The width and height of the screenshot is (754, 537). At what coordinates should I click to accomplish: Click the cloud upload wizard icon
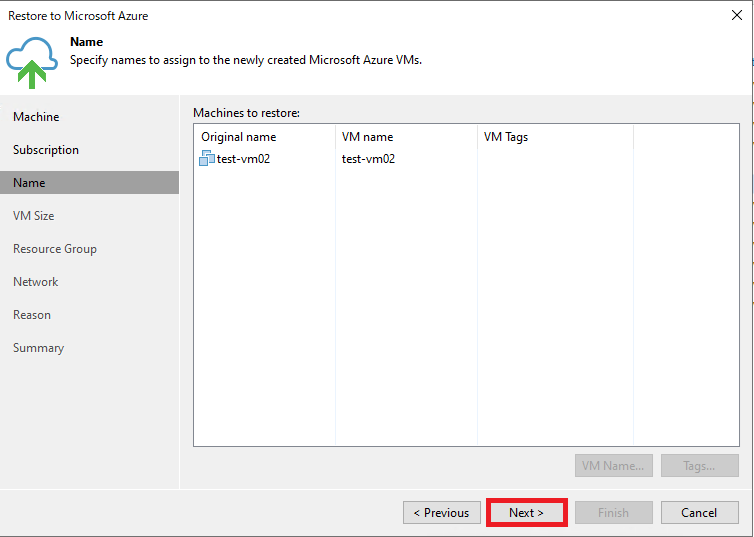tap(32, 62)
